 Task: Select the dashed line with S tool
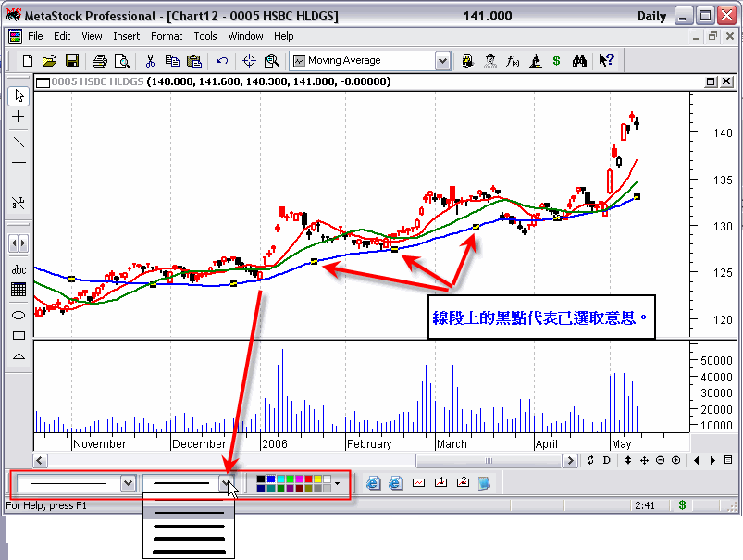click(19, 203)
